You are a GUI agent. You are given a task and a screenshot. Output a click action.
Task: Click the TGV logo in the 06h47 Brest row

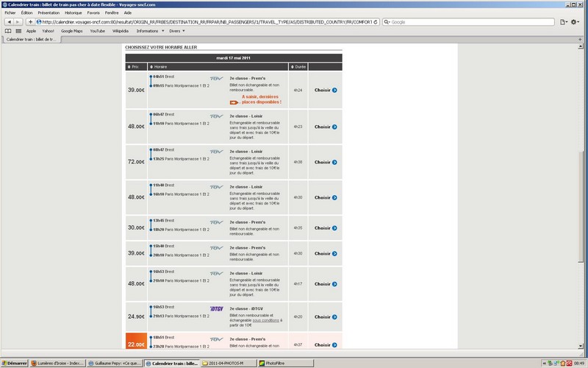(x=216, y=116)
